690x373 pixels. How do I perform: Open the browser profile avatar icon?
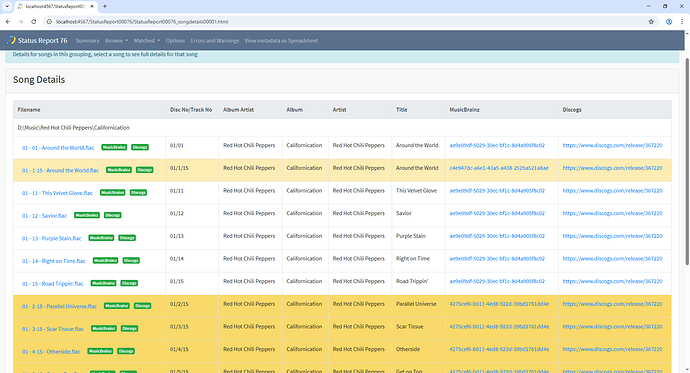[669, 22]
